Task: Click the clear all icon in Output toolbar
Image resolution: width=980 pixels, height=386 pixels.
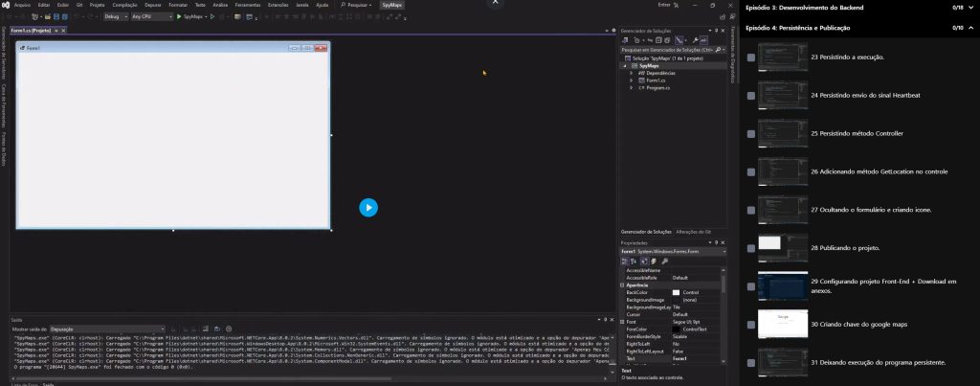Action: (205, 329)
